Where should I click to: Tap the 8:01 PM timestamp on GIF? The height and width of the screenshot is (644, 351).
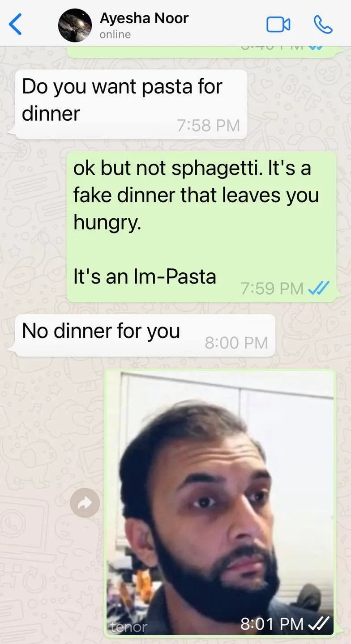(272, 623)
